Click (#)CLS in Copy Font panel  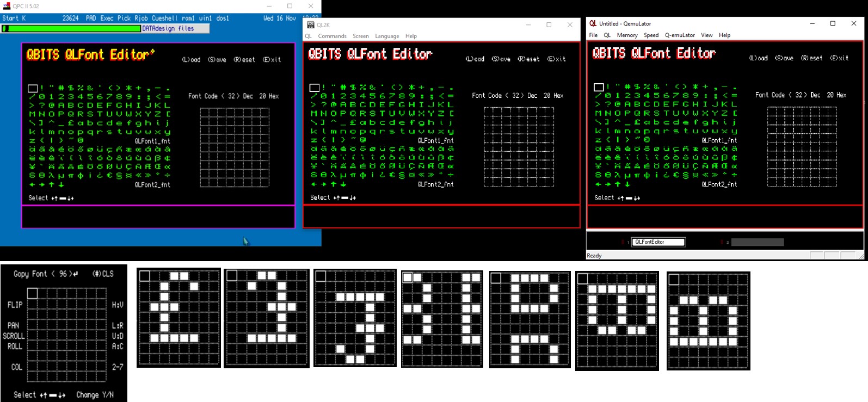click(x=103, y=274)
